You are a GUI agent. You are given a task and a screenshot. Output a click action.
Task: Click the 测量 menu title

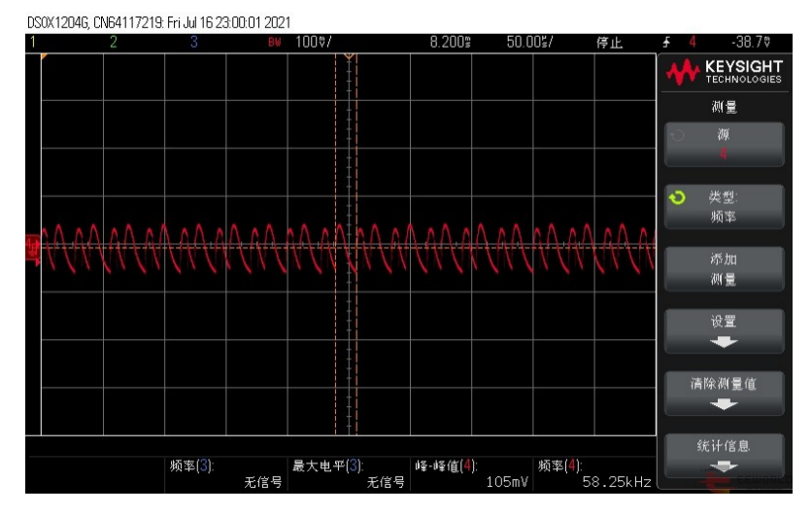pos(724,107)
